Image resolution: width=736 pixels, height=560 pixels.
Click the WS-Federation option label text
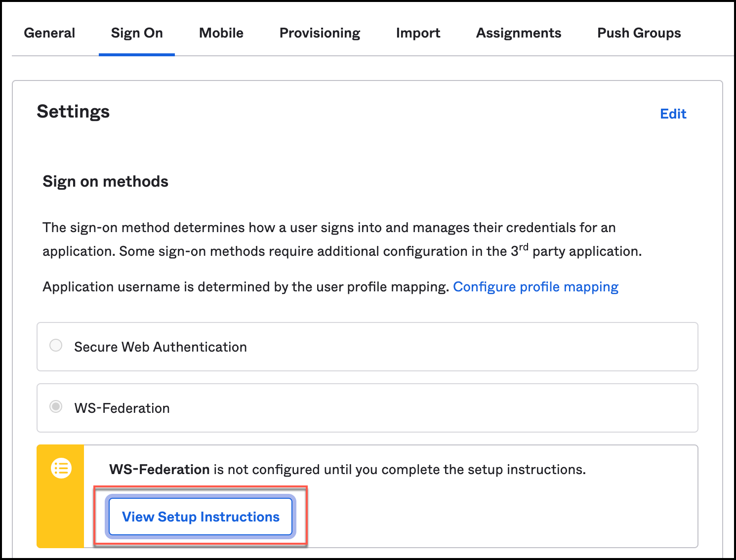pos(122,408)
